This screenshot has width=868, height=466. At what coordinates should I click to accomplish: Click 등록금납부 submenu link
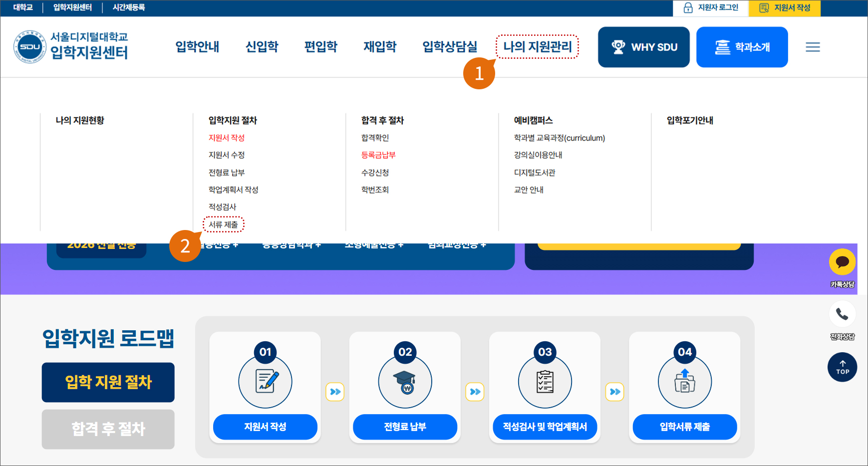pos(378,155)
